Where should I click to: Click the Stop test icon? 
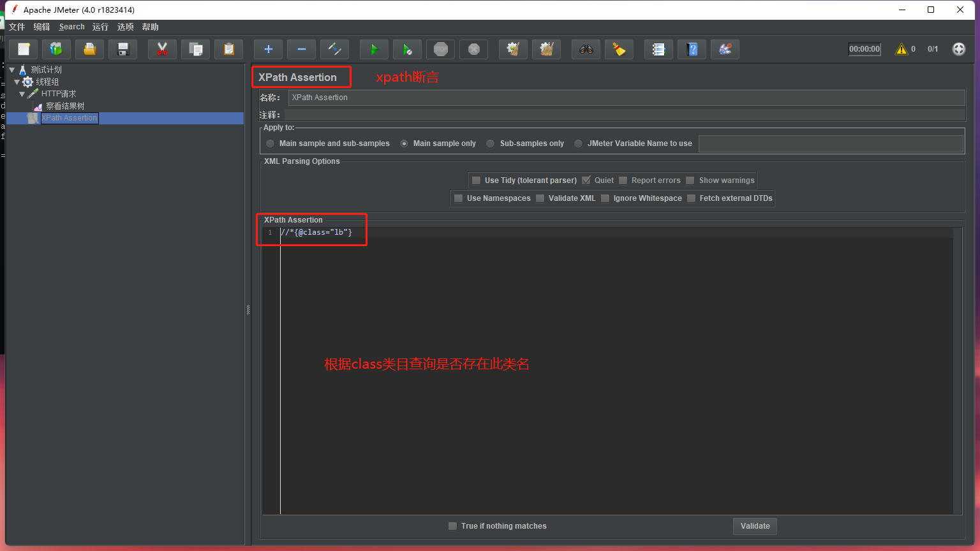pos(441,49)
